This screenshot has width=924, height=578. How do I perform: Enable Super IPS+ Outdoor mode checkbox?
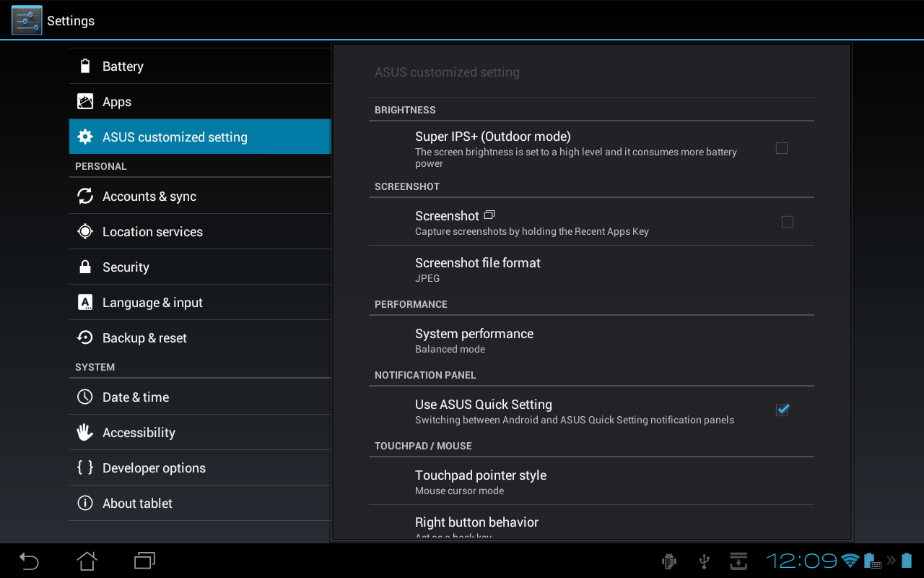(x=782, y=148)
